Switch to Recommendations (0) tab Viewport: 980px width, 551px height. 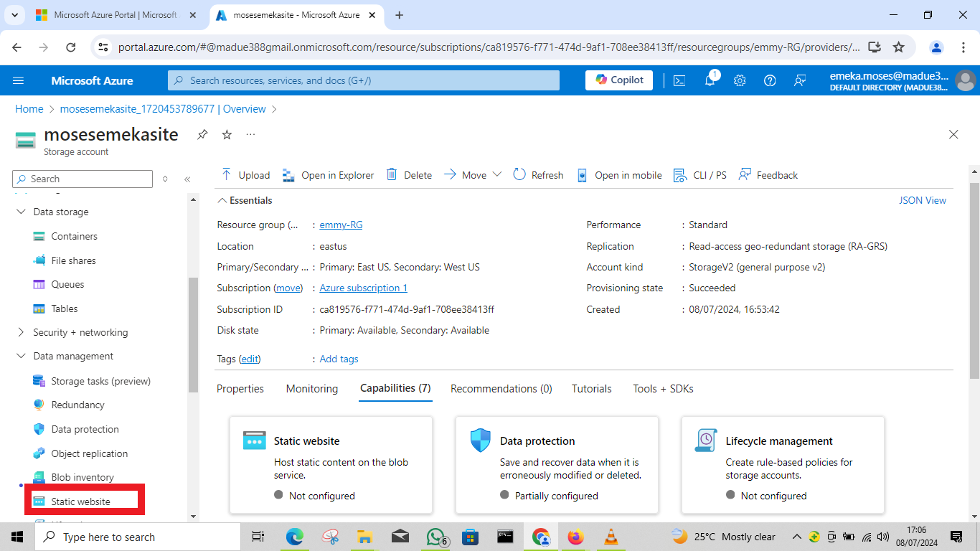coord(501,389)
